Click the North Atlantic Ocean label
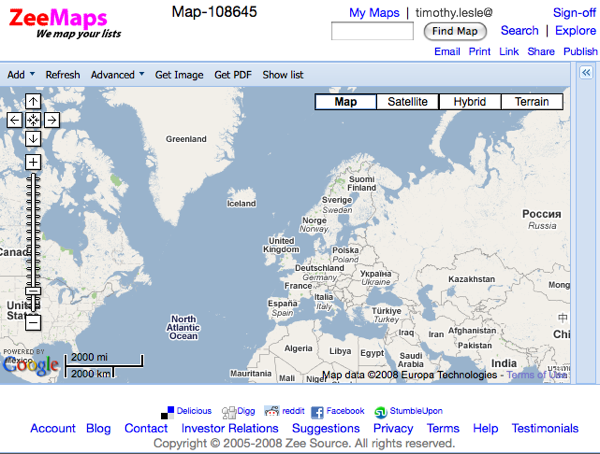The height and width of the screenshot is (454, 600). click(183, 327)
